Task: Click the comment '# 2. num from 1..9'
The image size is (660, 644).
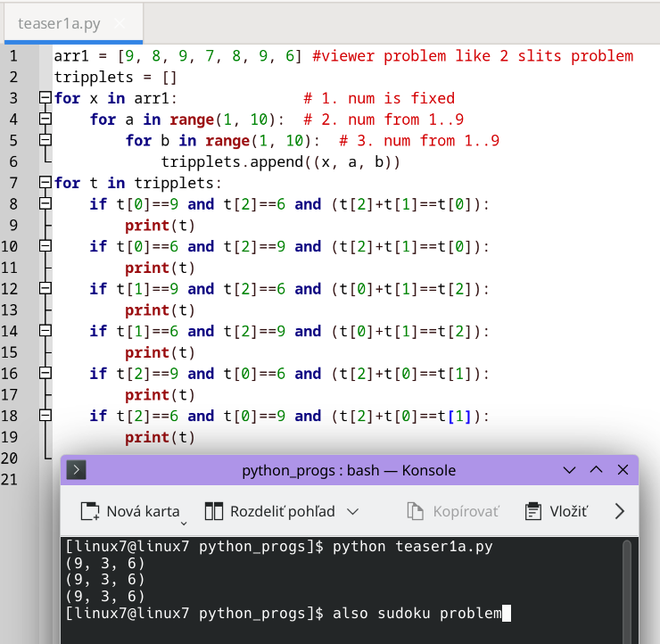Action: point(384,120)
